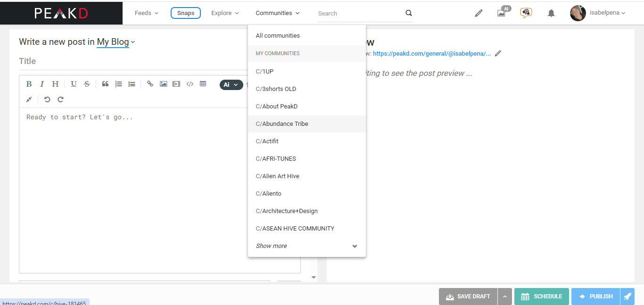Open notifications via the bell icon
644x305 pixels.
coord(551,13)
